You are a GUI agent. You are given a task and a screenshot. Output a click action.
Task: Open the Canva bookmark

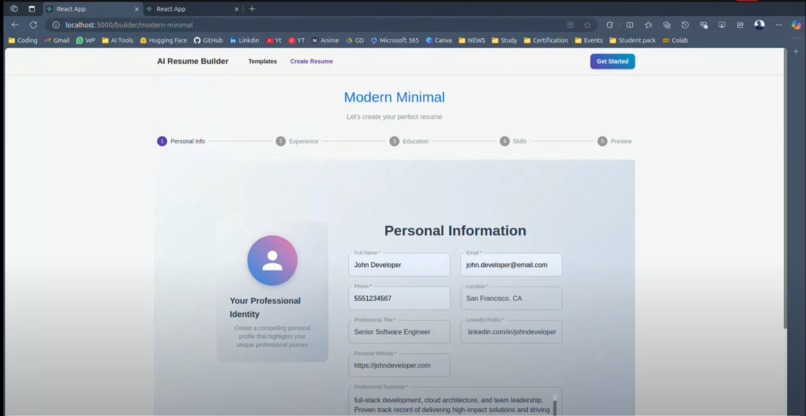(x=439, y=40)
